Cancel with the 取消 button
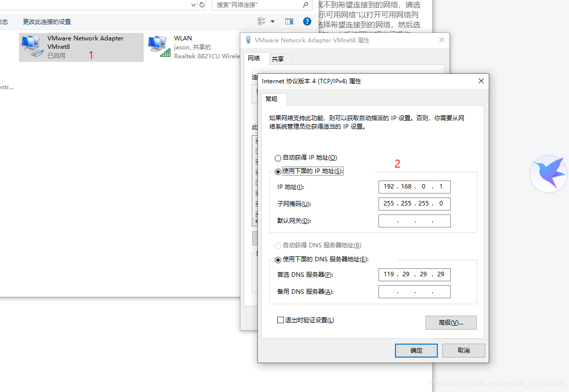The width and height of the screenshot is (569, 392). coord(464,350)
